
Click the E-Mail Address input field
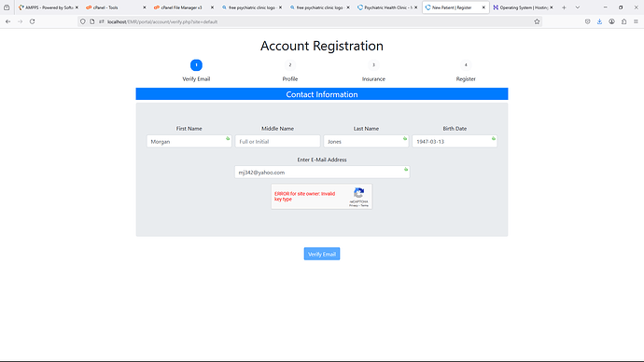tap(322, 173)
